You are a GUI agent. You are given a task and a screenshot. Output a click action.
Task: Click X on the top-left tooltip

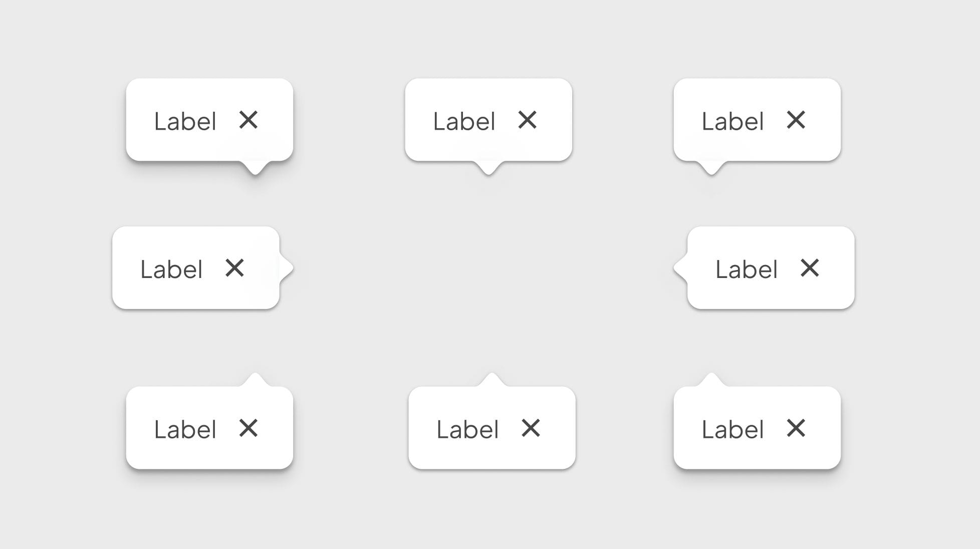[249, 120]
